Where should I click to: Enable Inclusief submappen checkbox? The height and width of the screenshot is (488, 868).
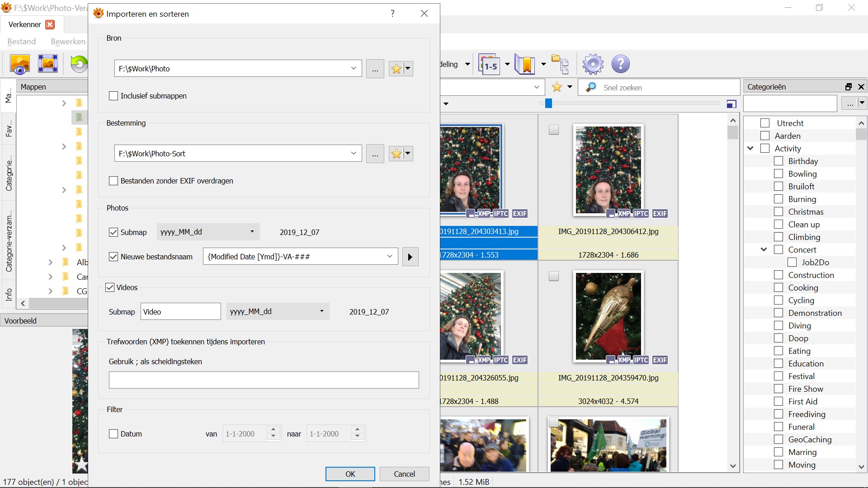(x=113, y=96)
